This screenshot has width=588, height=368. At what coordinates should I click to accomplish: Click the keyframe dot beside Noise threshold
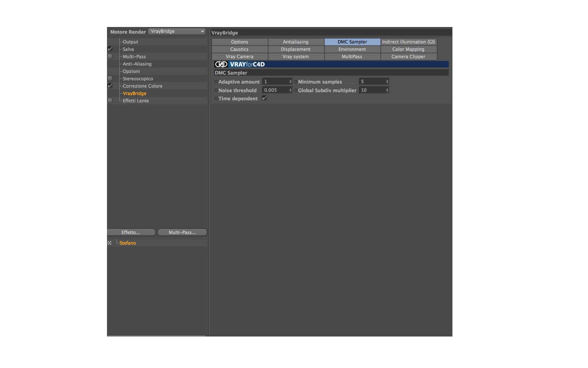click(216, 90)
